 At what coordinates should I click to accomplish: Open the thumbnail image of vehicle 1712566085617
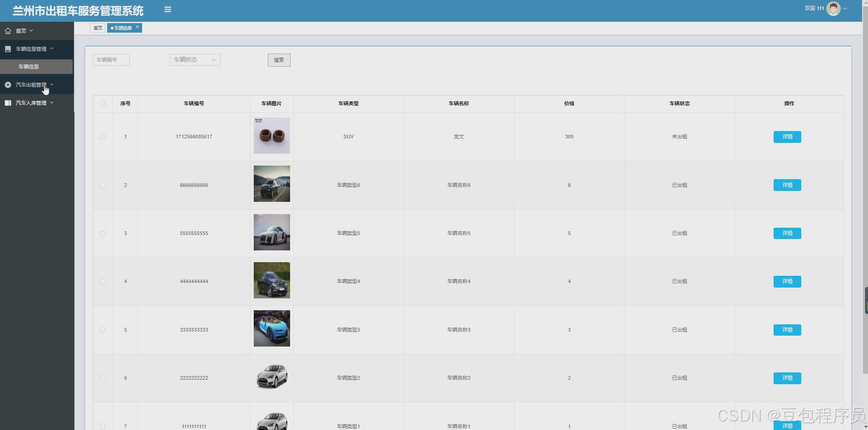tap(272, 136)
